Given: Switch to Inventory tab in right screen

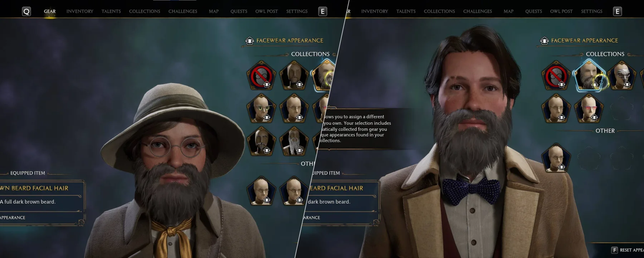Looking at the screenshot, I should [x=375, y=11].
